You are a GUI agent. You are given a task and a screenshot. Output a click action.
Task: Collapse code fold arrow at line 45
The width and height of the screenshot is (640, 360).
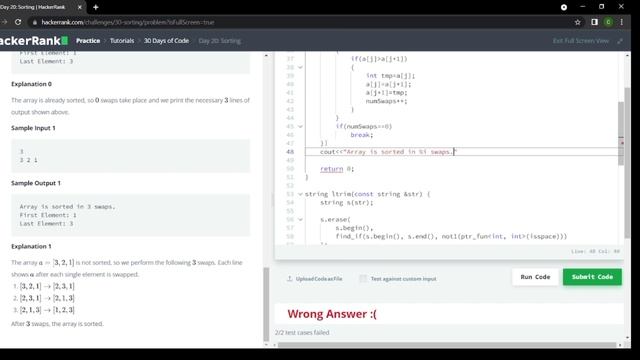point(300,127)
